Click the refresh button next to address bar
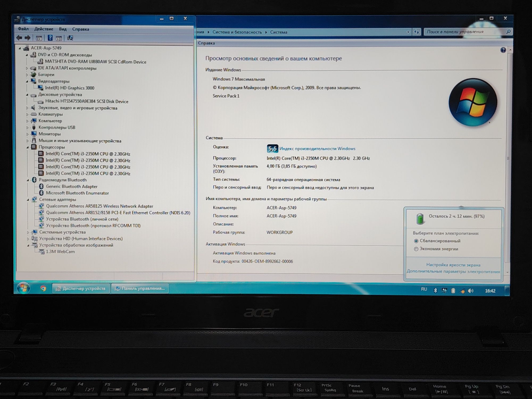The width and height of the screenshot is (532, 399). tap(417, 32)
